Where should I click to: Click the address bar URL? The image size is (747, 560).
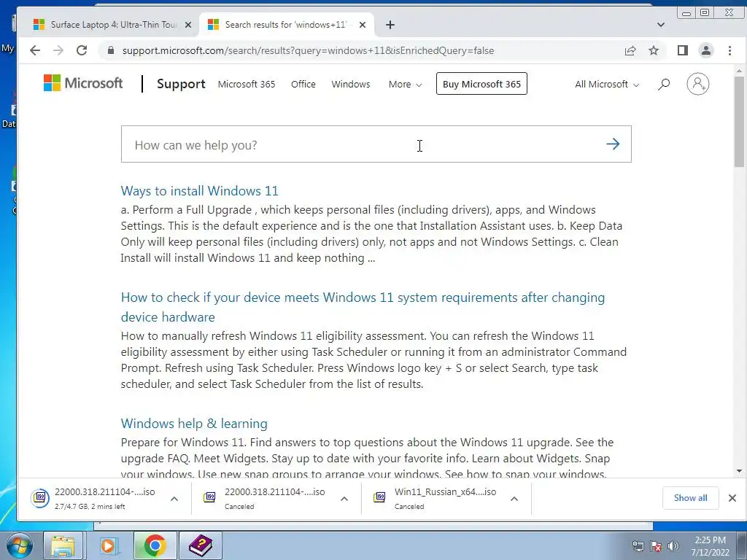(x=308, y=50)
